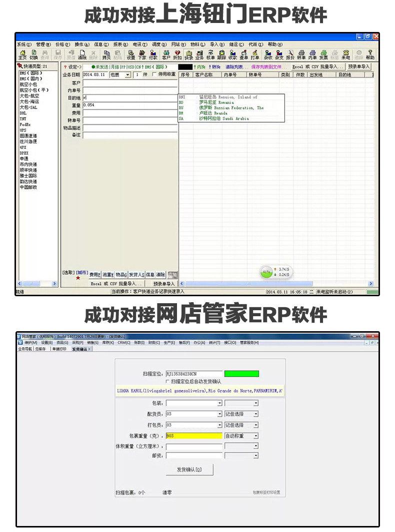Click the 切换 switch toolbar icon
The height and width of the screenshot is (532, 395).
[33, 54]
